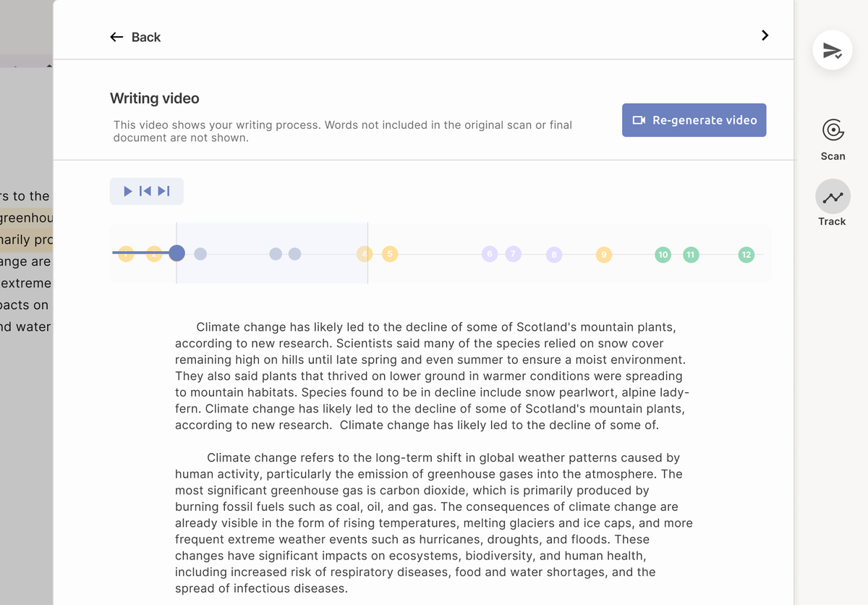Click the back arrow icon

[x=116, y=36]
